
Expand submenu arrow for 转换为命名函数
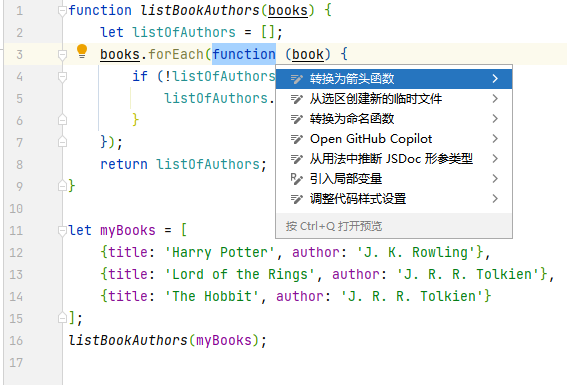tap(495, 119)
